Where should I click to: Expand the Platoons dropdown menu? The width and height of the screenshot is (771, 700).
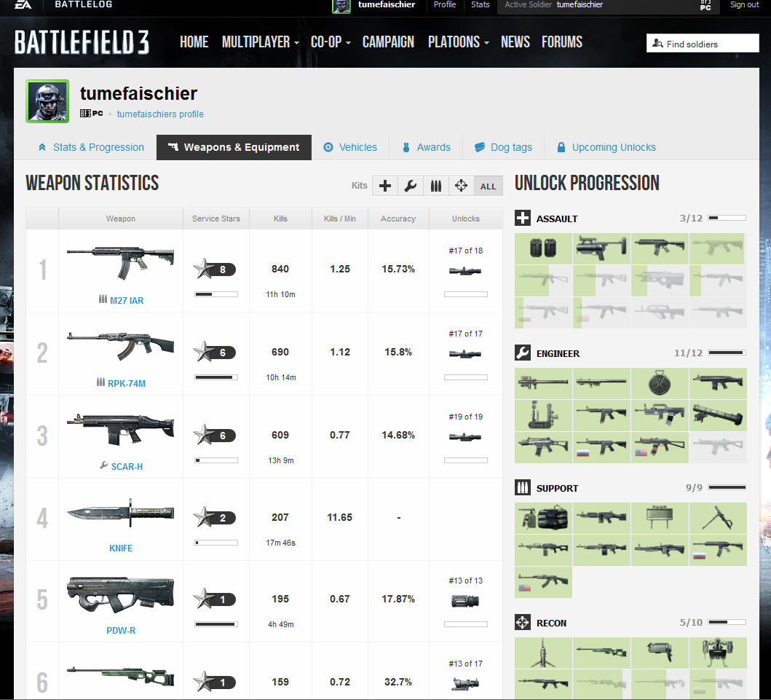pos(458,42)
